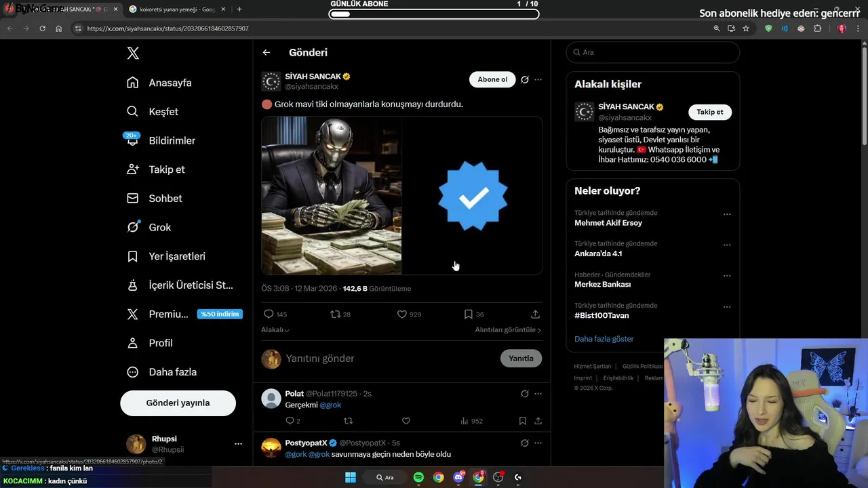View Polat reply analytics 952
Image resolution: width=868 pixels, height=488 pixels.
(471, 421)
